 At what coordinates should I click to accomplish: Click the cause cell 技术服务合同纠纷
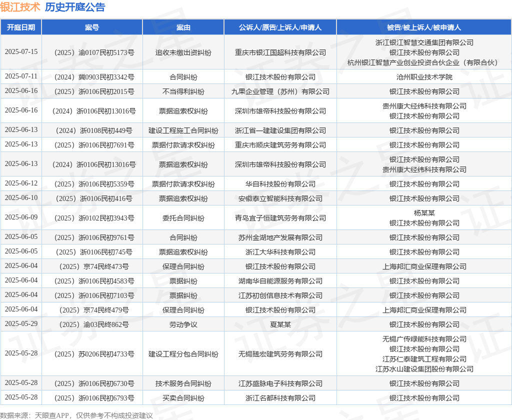click(183, 383)
